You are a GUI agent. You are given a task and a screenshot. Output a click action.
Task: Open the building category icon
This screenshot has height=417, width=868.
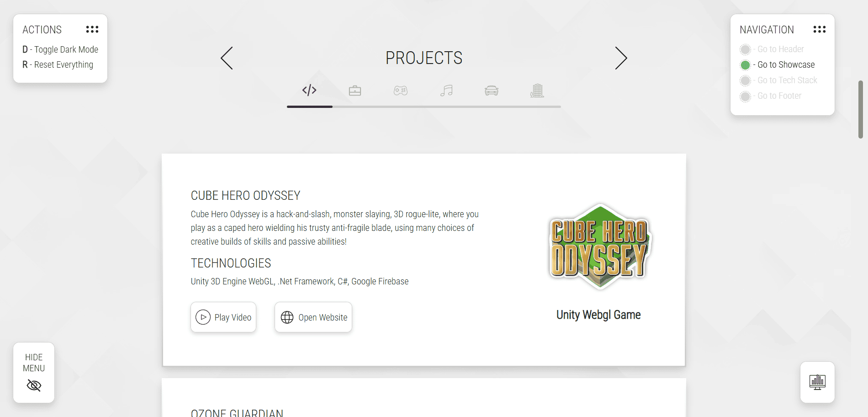pos(537,90)
